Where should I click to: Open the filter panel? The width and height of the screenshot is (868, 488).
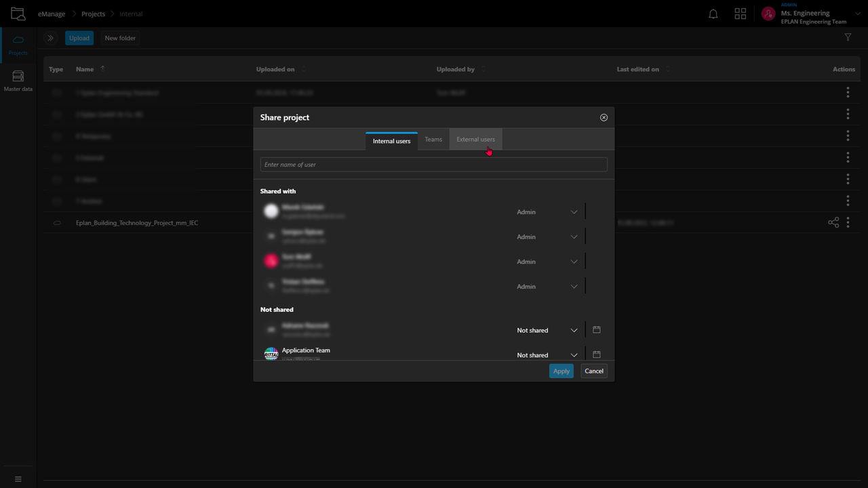[848, 37]
